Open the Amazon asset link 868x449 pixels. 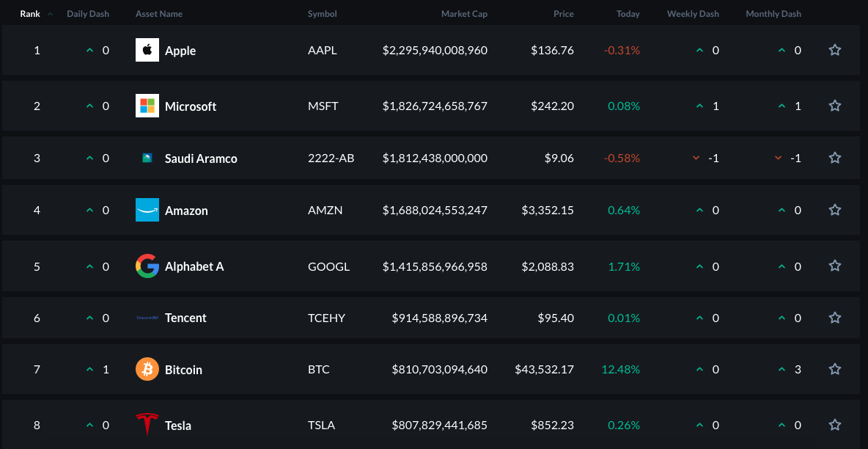[x=186, y=211]
